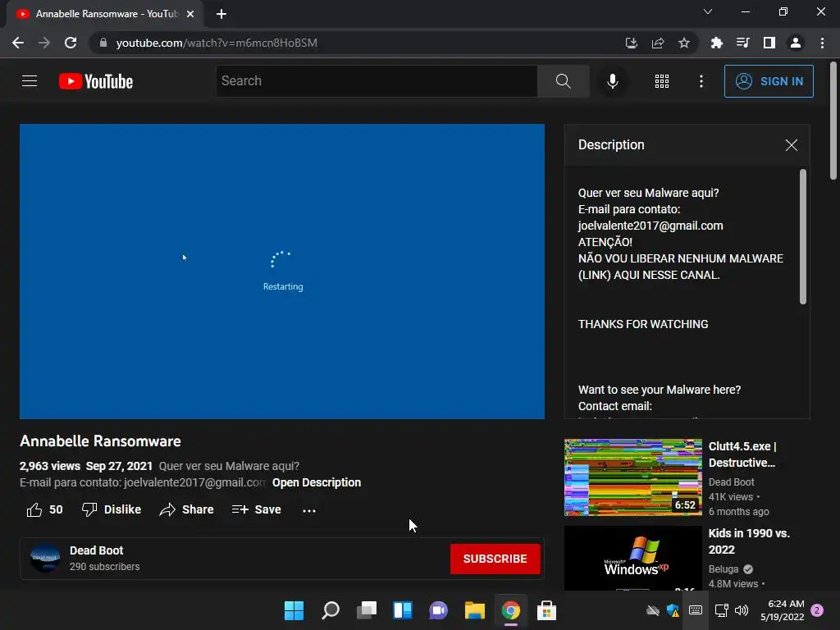View site information lock icon

103,43
